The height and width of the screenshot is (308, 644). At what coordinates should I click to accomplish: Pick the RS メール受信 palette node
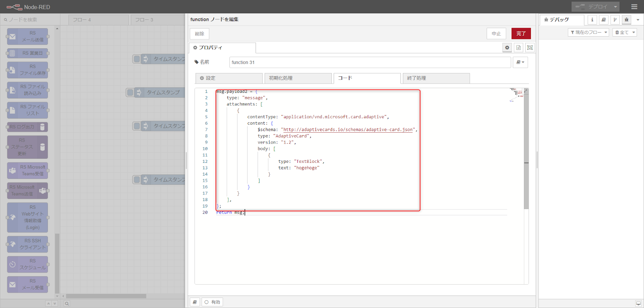click(x=27, y=284)
